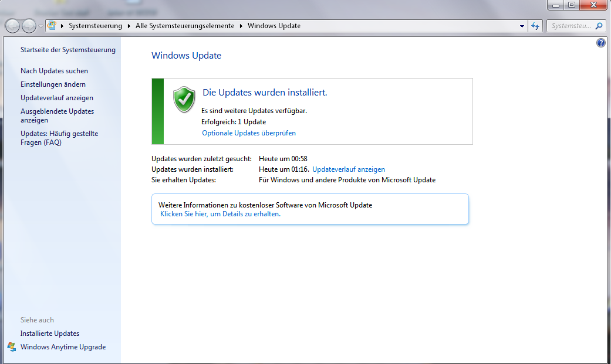Screen dimensions: 611x364
Task: Click the Windows Anytime Upgrade flag icon
Action: coord(12,347)
